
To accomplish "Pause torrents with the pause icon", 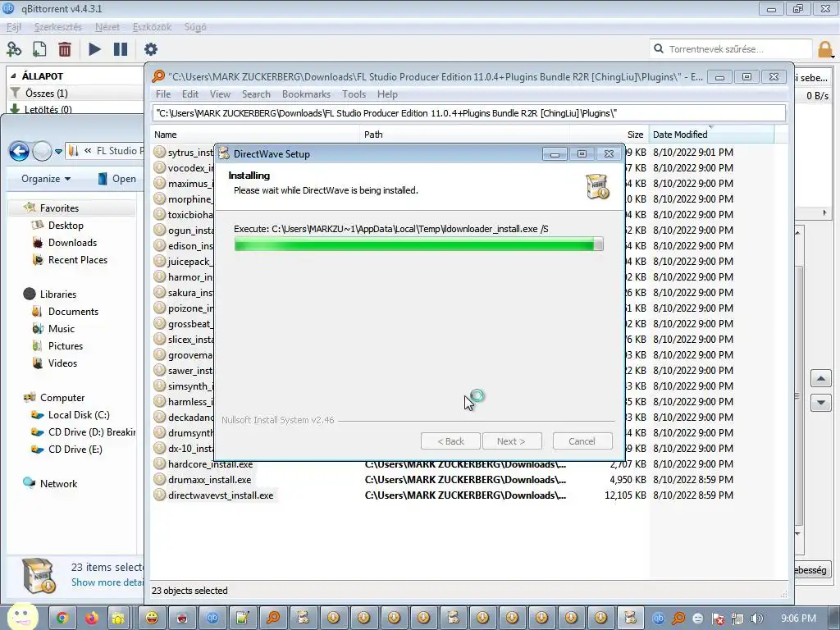I will pos(121,49).
